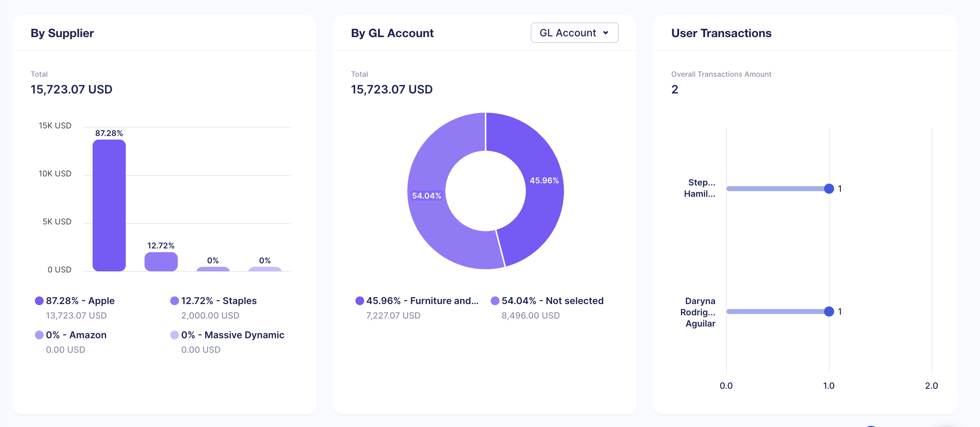This screenshot has height=427, width=980.
Task: Click Daryna Rodrig... Aguilar data point marker
Action: (x=829, y=311)
